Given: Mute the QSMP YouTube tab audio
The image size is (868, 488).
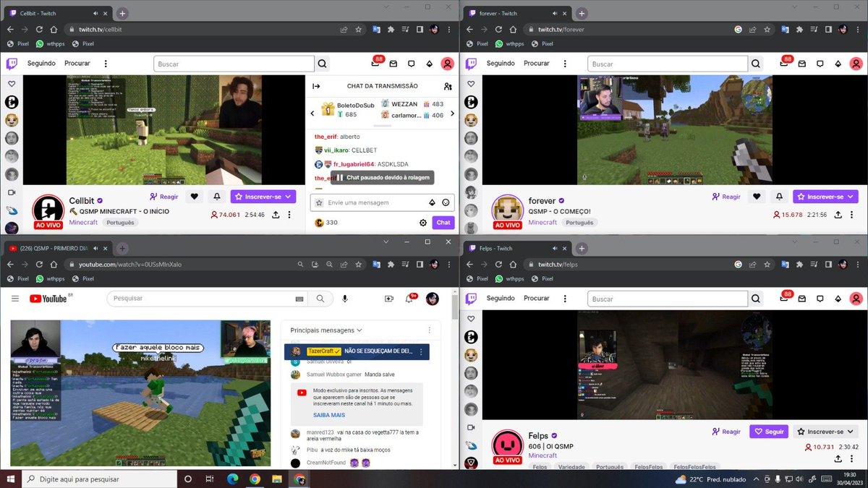Looking at the screenshot, I should (x=96, y=249).
